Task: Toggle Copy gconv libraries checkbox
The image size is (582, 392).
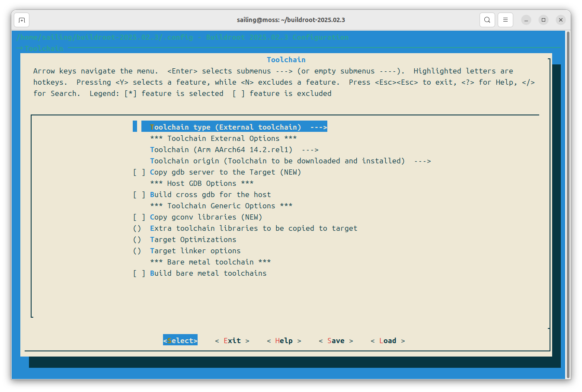Action: (x=206, y=217)
